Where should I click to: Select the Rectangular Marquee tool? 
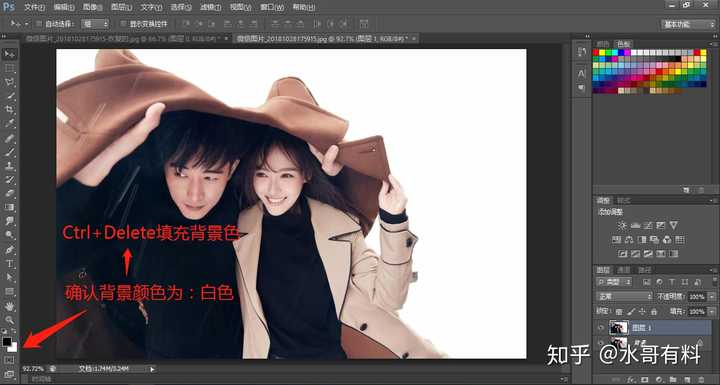[x=10, y=68]
